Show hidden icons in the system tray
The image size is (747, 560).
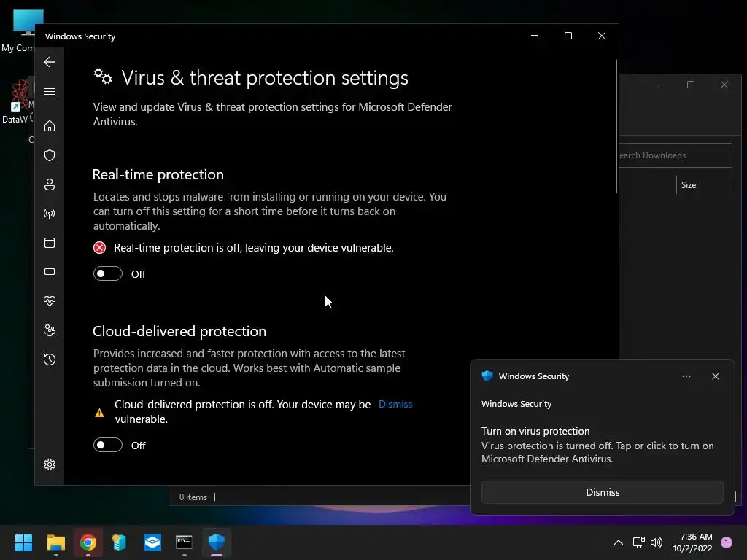coord(618,542)
